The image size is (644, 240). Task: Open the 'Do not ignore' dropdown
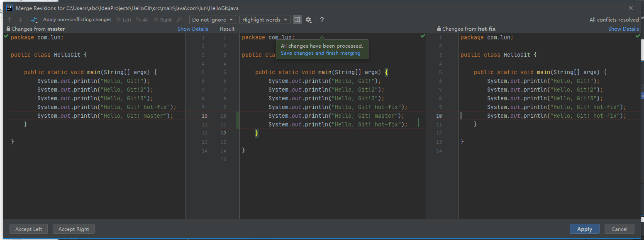click(x=212, y=19)
